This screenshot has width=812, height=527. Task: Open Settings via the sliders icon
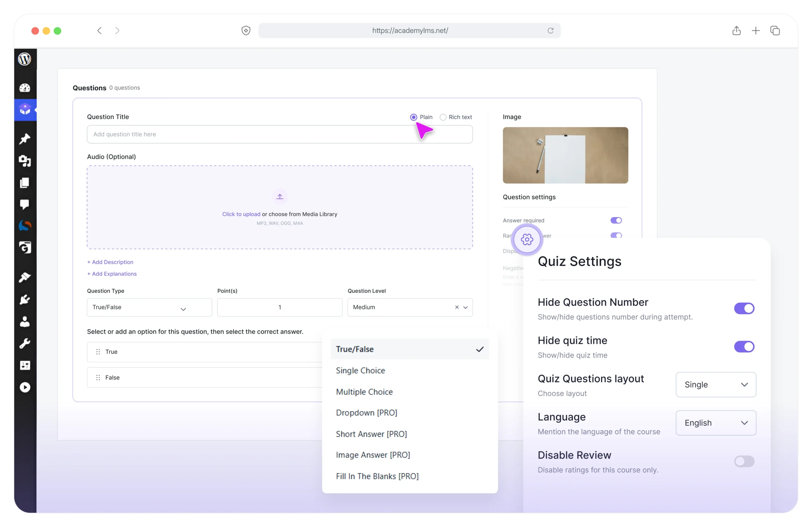pos(24,366)
